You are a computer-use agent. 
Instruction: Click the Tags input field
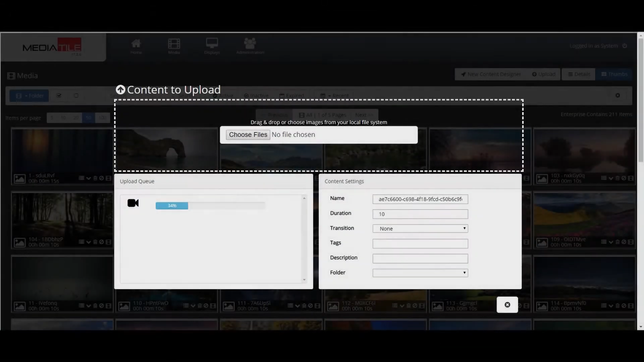(420, 244)
